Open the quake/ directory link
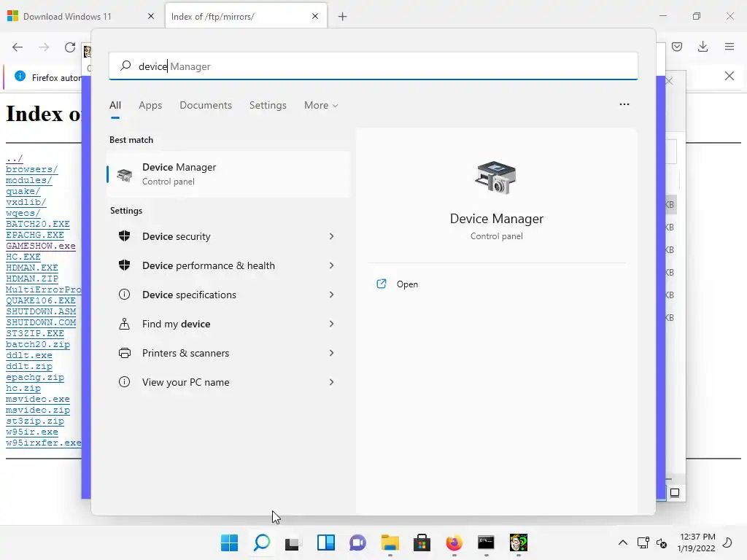This screenshot has width=747, height=560. (23, 192)
